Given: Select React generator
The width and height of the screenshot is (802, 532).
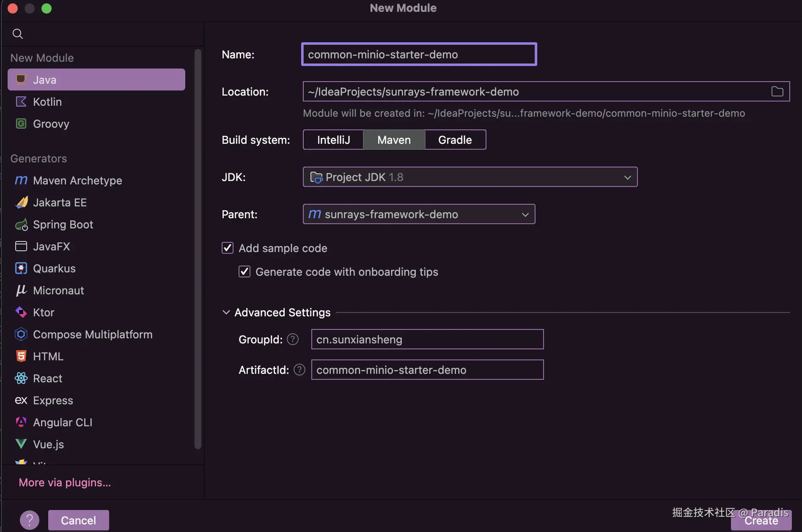Looking at the screenshot, I should pos(96,378).
